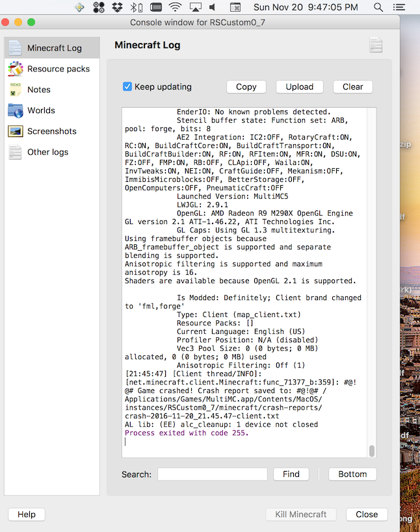The image size is (420, 532).
Task: Open Dropbox from the menu bar
Action: coord(118,8)
